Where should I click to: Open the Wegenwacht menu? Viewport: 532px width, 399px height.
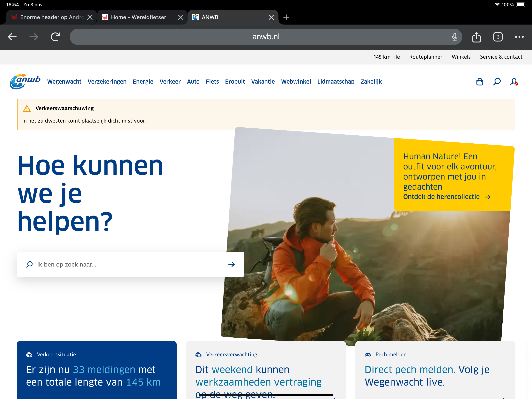coord(64,82)
